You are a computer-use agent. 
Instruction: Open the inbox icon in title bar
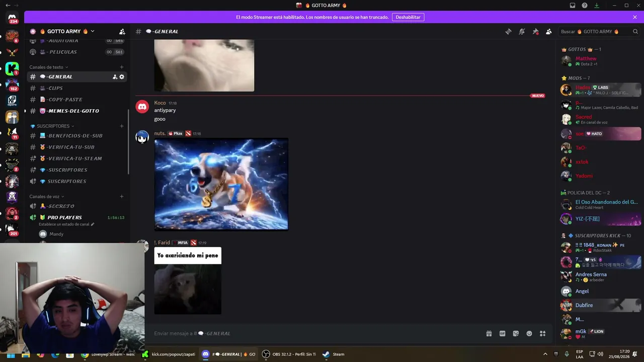click(573, 5)
